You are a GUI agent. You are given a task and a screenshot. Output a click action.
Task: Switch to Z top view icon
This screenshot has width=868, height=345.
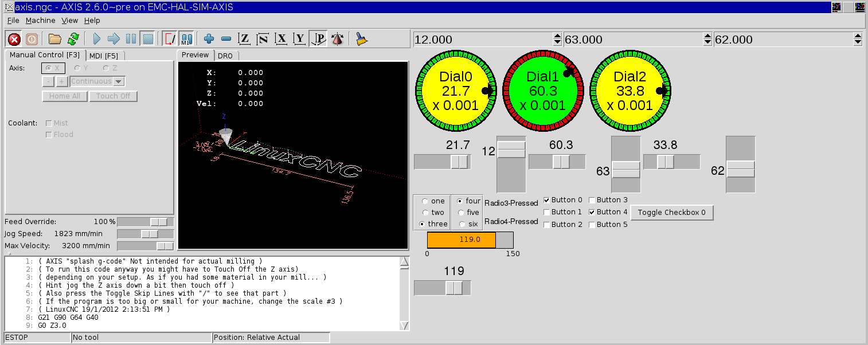pyautogui.click(x=245, y=39)
